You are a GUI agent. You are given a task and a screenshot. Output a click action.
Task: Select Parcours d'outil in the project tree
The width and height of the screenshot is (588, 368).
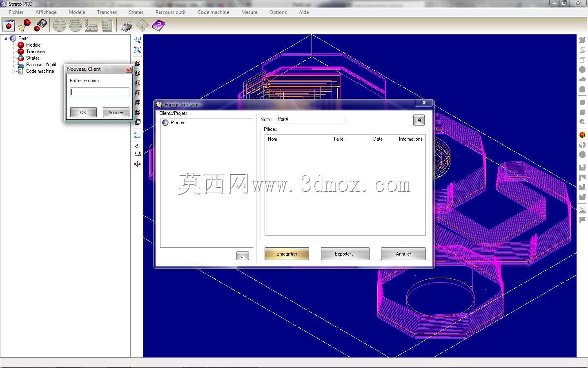coord(41,65)
